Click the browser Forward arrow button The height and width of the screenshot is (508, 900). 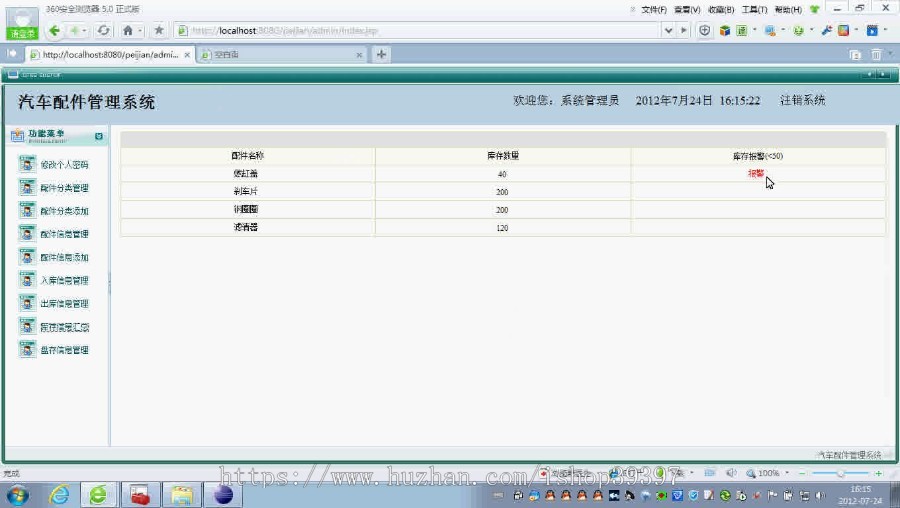pos(74,30)
